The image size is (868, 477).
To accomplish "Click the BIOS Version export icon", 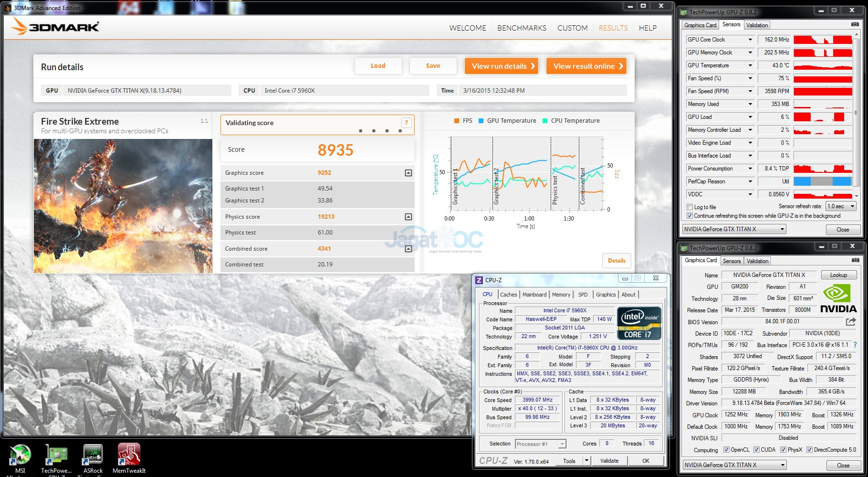I will 850,322.
